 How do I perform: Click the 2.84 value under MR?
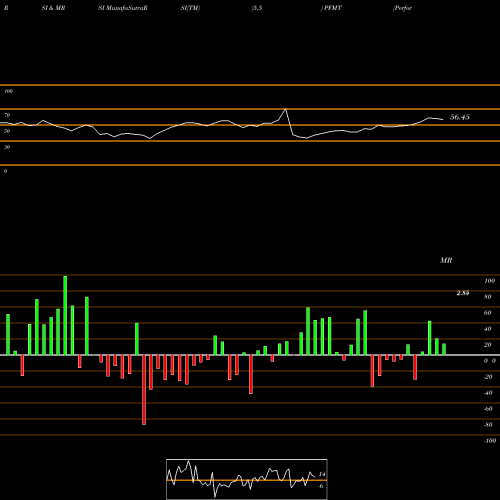[463, 293]
